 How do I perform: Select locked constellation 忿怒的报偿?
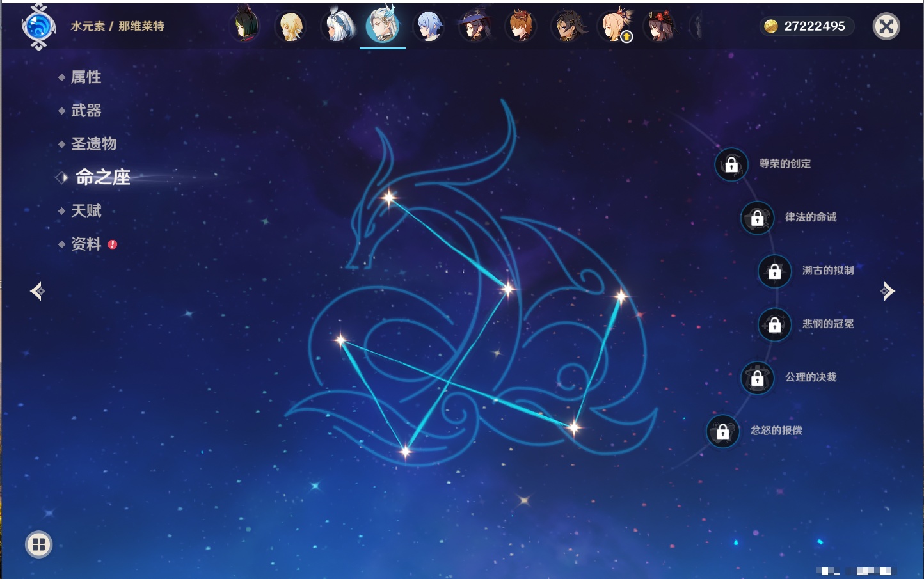tap(723, 431)
